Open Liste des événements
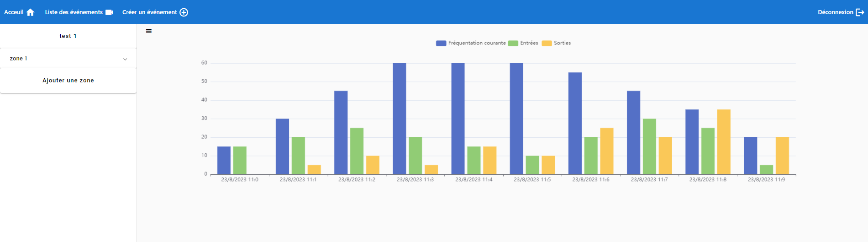 [x=74, y=12]
